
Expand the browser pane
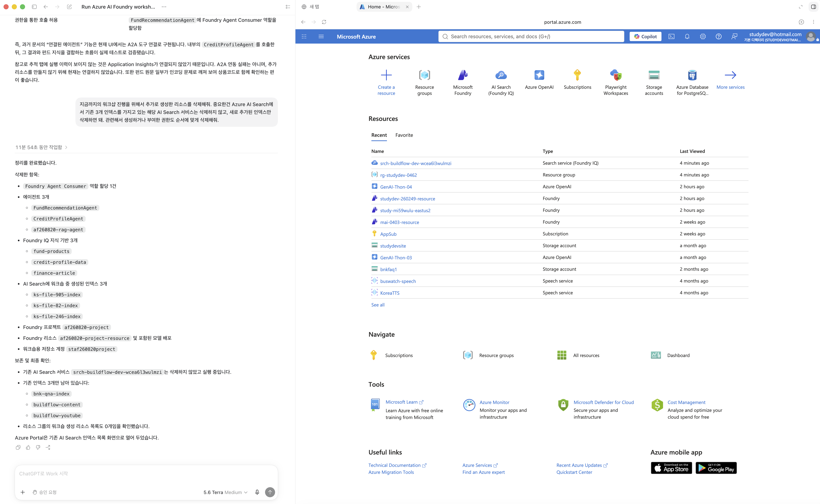click(800, 7)
